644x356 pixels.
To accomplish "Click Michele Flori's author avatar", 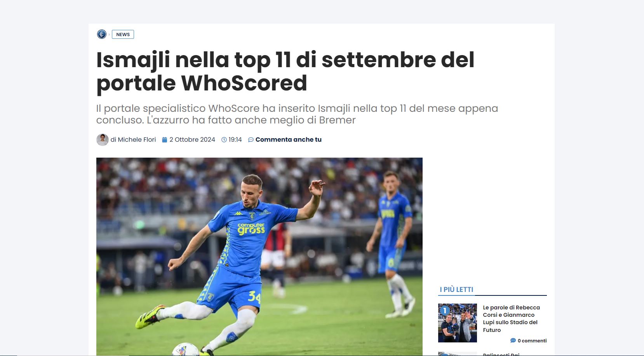I will pos(102,140).
